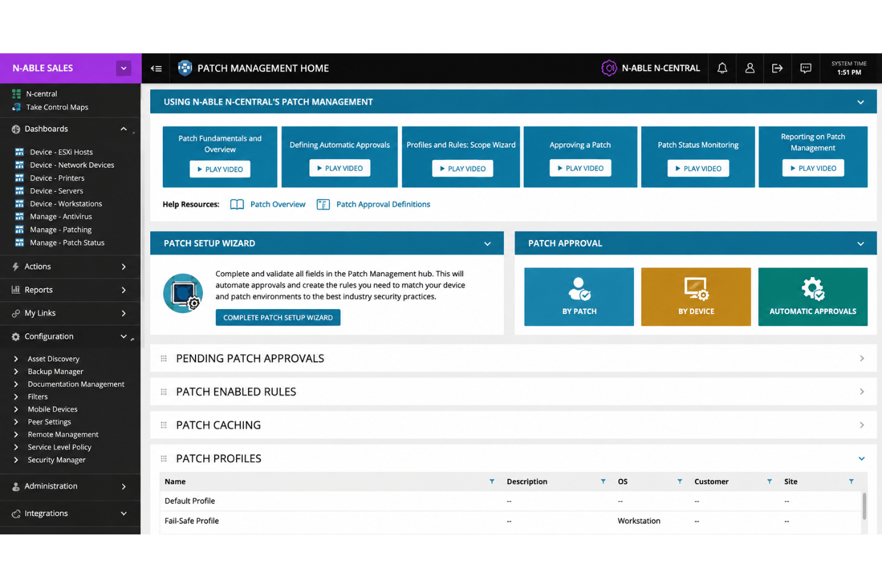
Task: Click the Pending Patch Approvals drag handle
Action: click(x=164, y=359)
